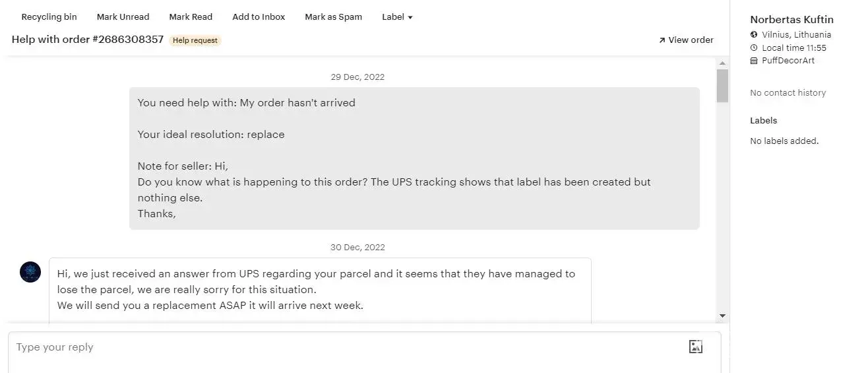Click the globe icon next to Vilnius, Lithuania
Image resolution: width=868 pixels, height=373 pixels.
tap(754, 35)
